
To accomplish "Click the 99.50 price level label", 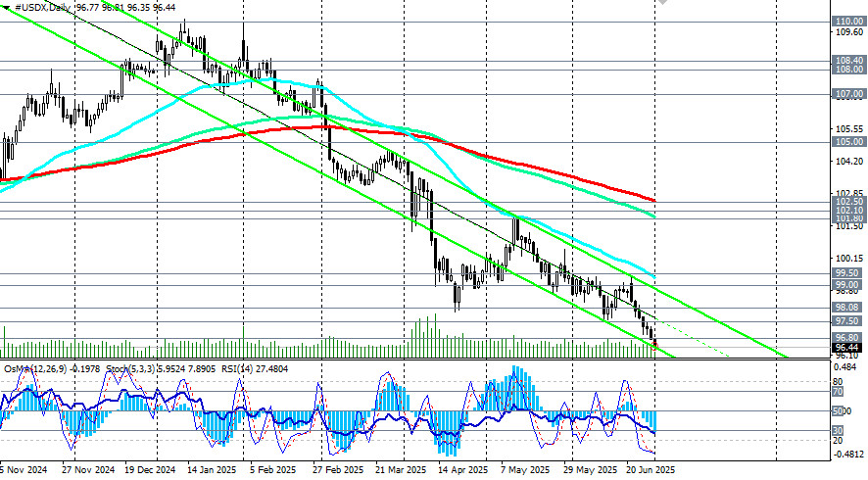I will tap(847, 273).
